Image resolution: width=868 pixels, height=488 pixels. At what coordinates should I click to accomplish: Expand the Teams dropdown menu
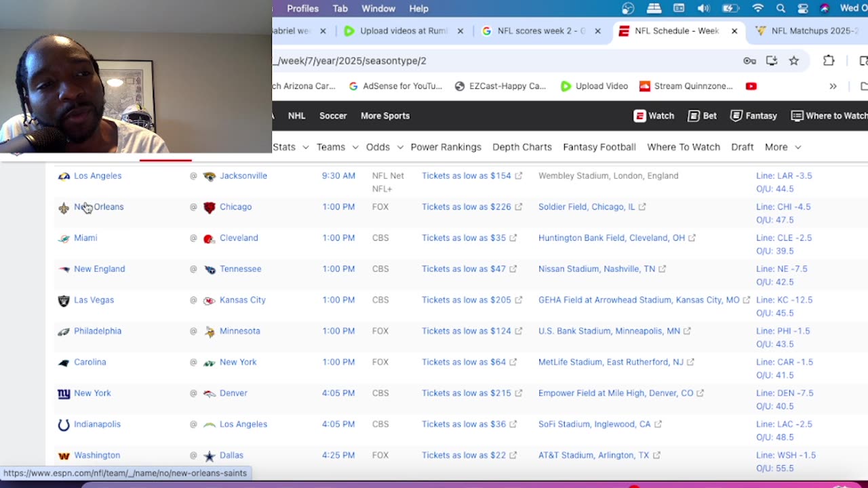coord(337,147)
